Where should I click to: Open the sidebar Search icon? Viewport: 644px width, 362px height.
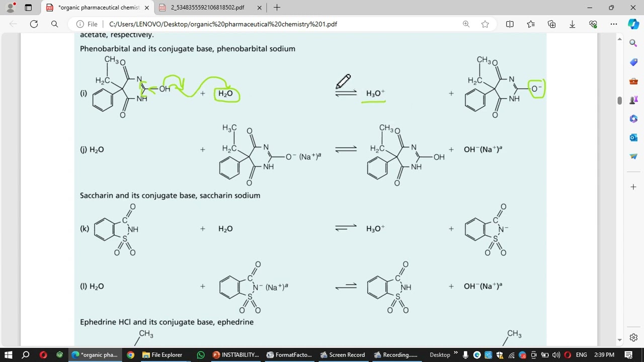pos(633,43)
